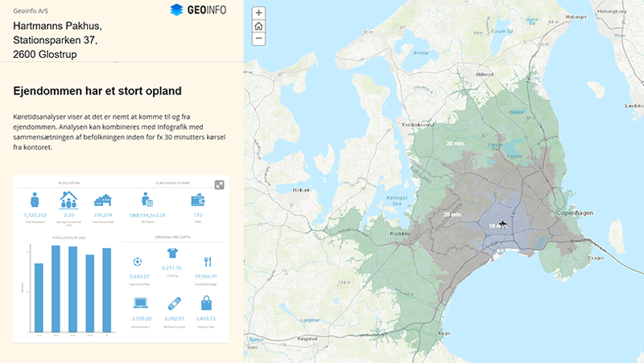Screen dimensions: 644x363
Task: Select the shopping bag Personal Care icon
Action: [207, 303]
